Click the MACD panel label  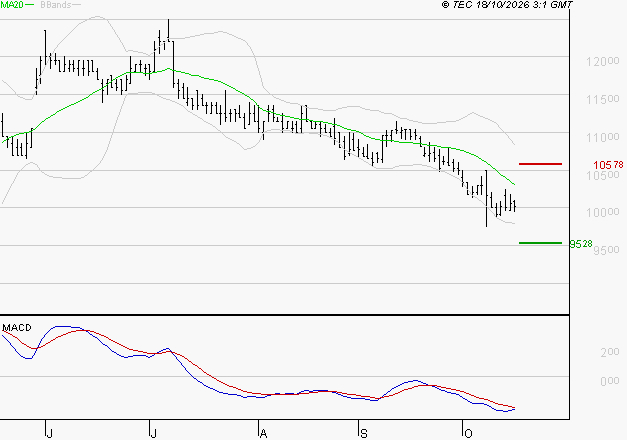pos(17,328)
